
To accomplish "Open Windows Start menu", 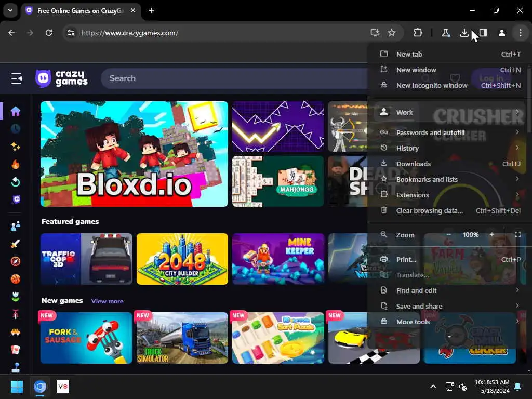I will (x=17, y=387).
